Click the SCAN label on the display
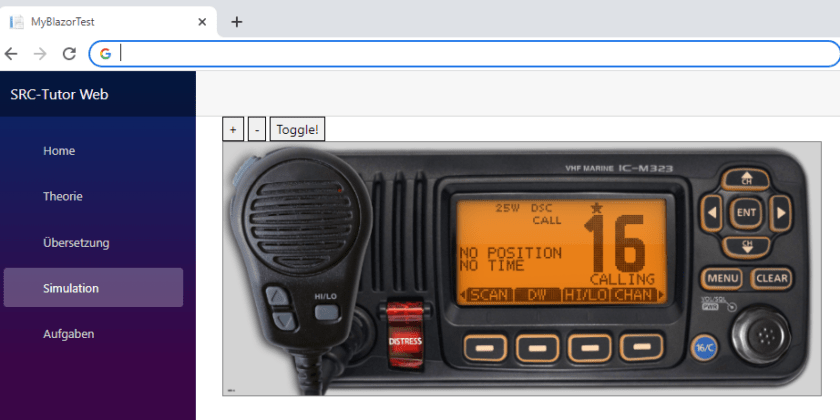This screenshot has height=420, width=840. (489, 295)
